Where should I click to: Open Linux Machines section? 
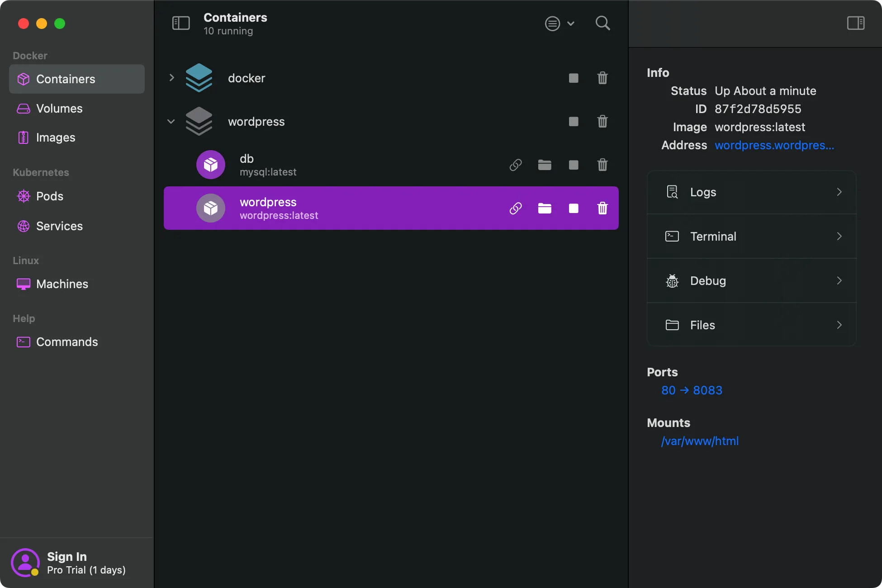pyautogui.click(x=77, y=284)
